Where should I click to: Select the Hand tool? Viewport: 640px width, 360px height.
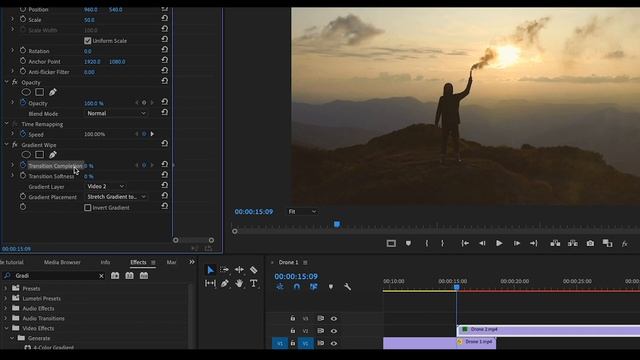pyautogui.click(x=239, y=283)
